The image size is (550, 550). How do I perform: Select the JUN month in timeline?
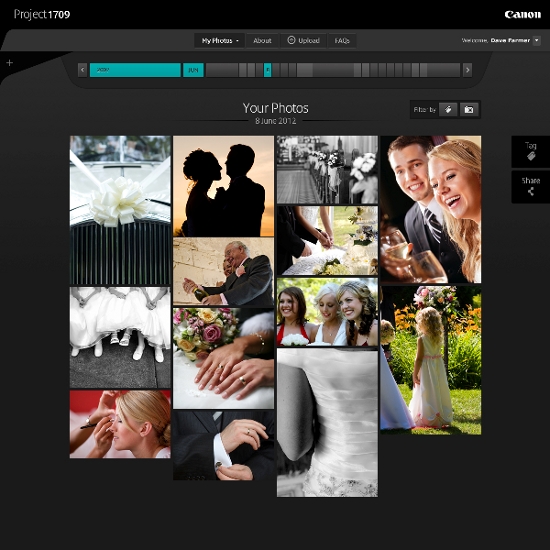pyautogui.click(x=193, y=70)
